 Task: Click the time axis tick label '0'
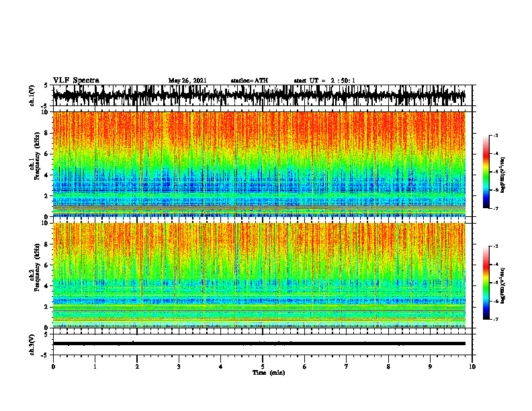click(53, 367)
